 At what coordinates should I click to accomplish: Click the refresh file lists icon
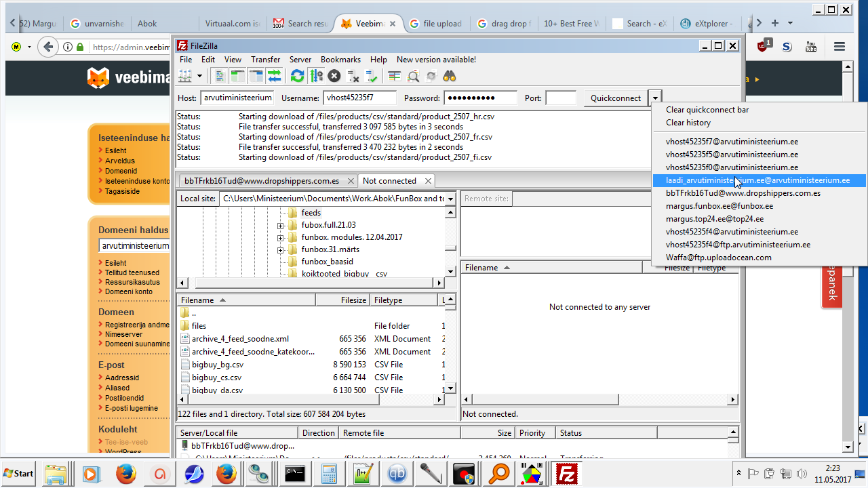(x=297, y=76)
